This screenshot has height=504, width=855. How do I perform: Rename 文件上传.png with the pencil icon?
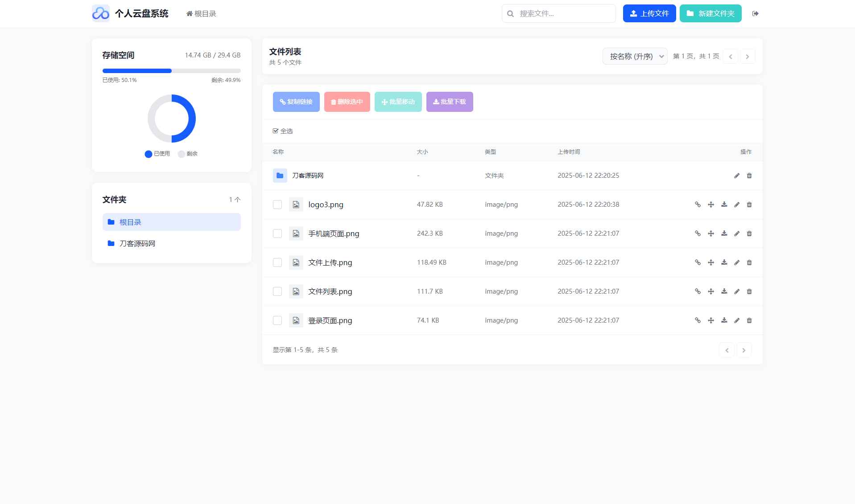click(736, 262)
